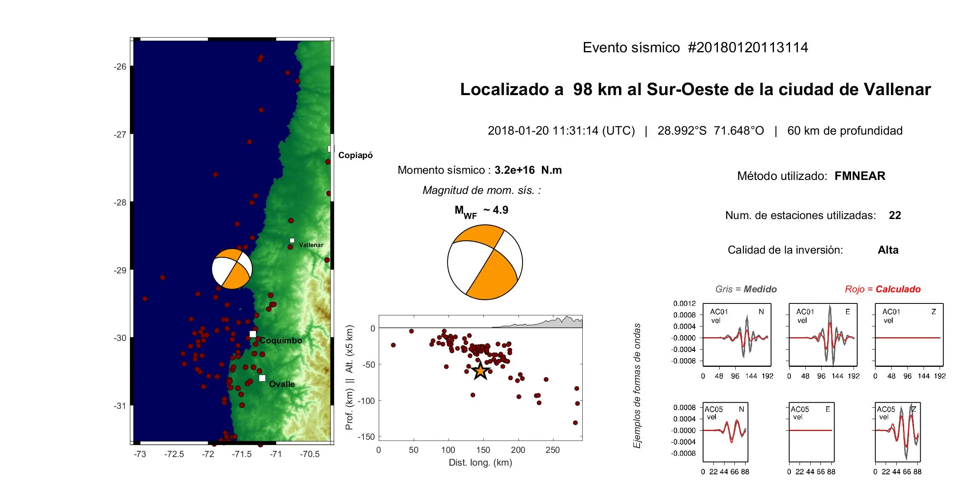Click the Coquimbo city label

(x=281, y=340)
